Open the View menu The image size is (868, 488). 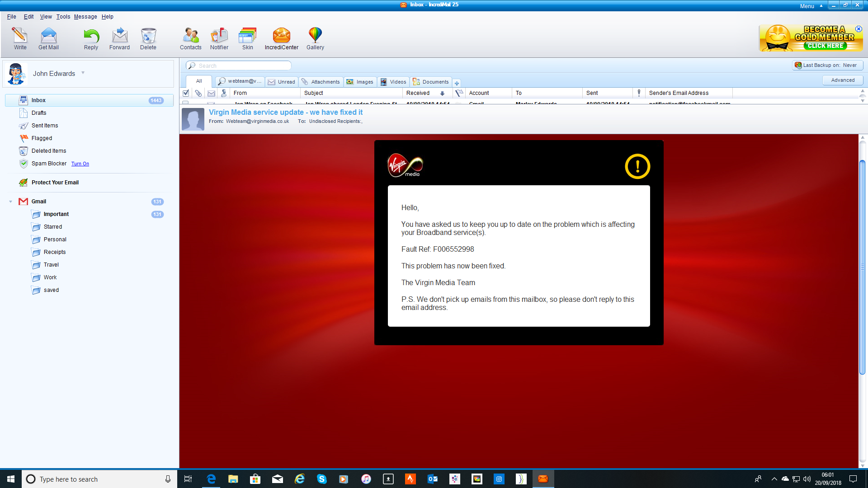coord(46,17)
